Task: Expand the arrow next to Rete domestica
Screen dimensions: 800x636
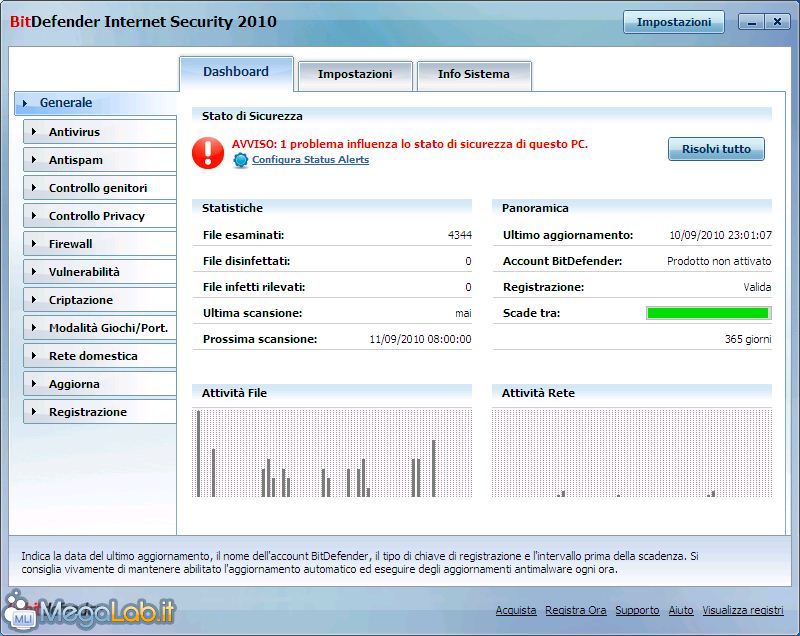Action: [34, 356]
